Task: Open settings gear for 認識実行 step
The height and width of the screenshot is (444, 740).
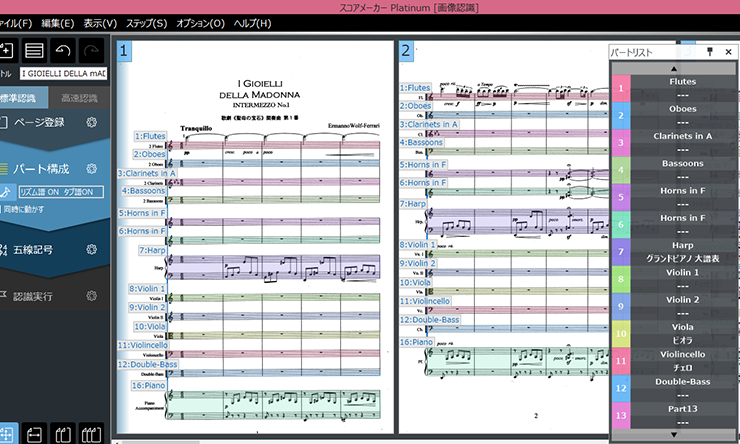Action: coord(91,296)
